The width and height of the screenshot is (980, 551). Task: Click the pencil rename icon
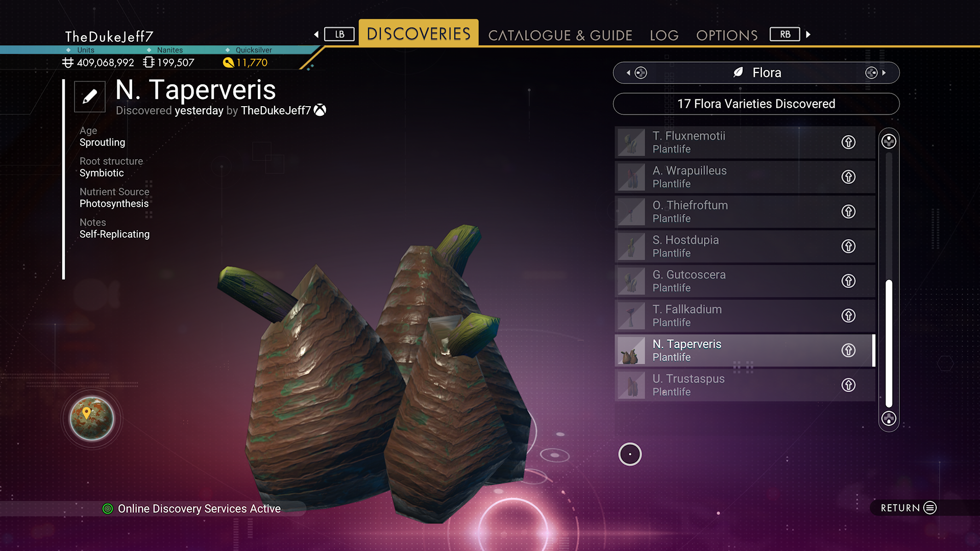coord(90,96)
